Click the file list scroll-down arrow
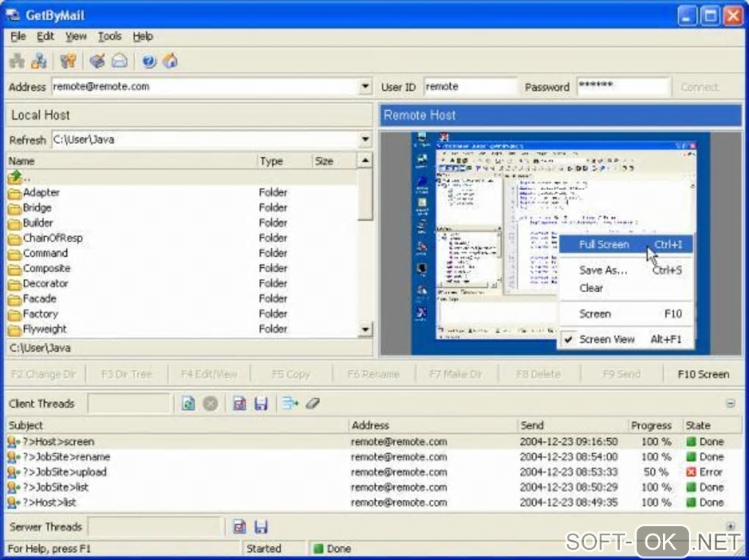This screenshot has width=749, height=560. coord(365,330)
